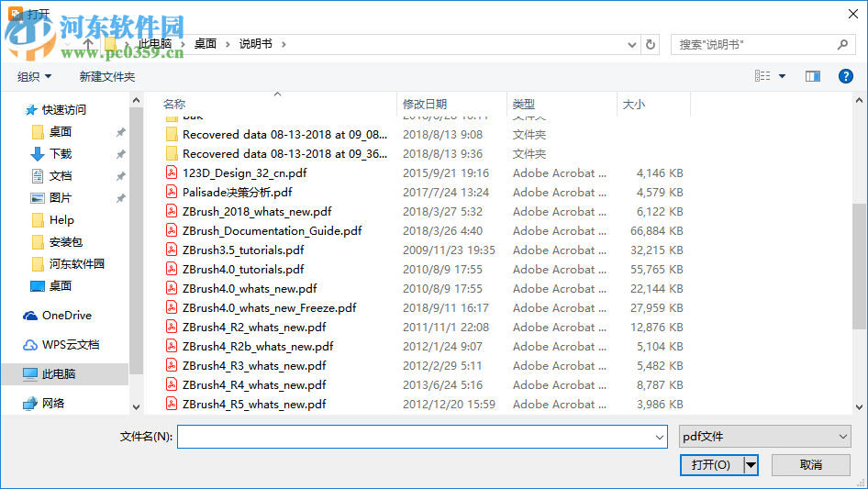The height and width of the screenshot is (489, 868).
Task: Expand chevron after 此电脑 in breadcrumb
Action: pyautogui.click(x=183, y=44)
